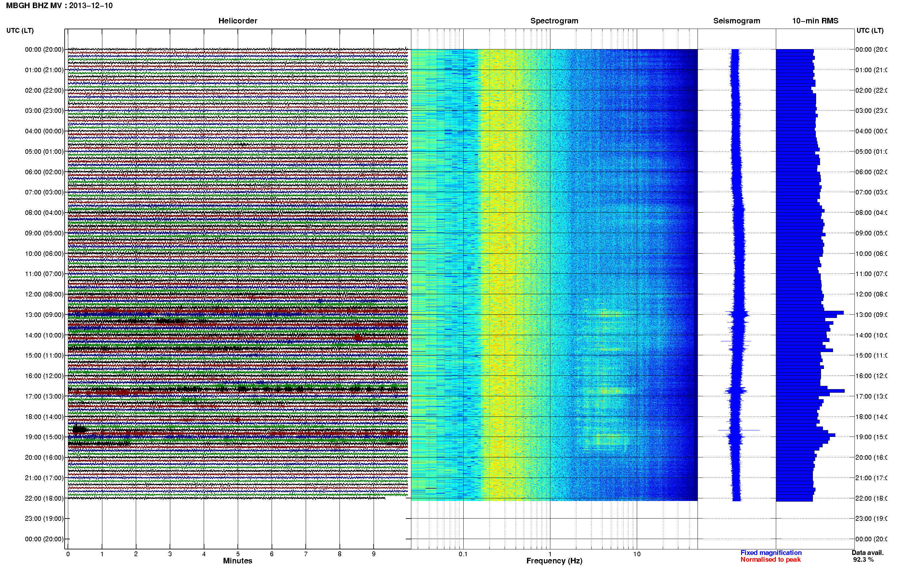
Task: Click the right 'UTC (LT)' axis label
Action: [870, 31]
